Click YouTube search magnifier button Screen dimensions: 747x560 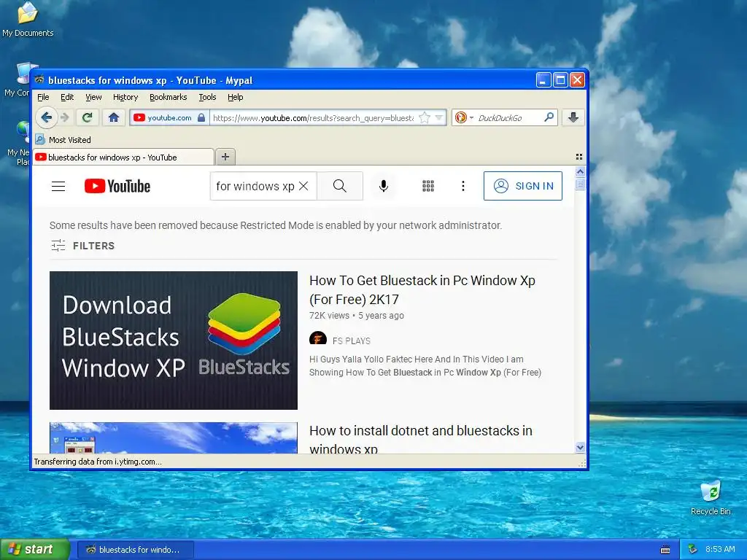(x=340, y=186)
